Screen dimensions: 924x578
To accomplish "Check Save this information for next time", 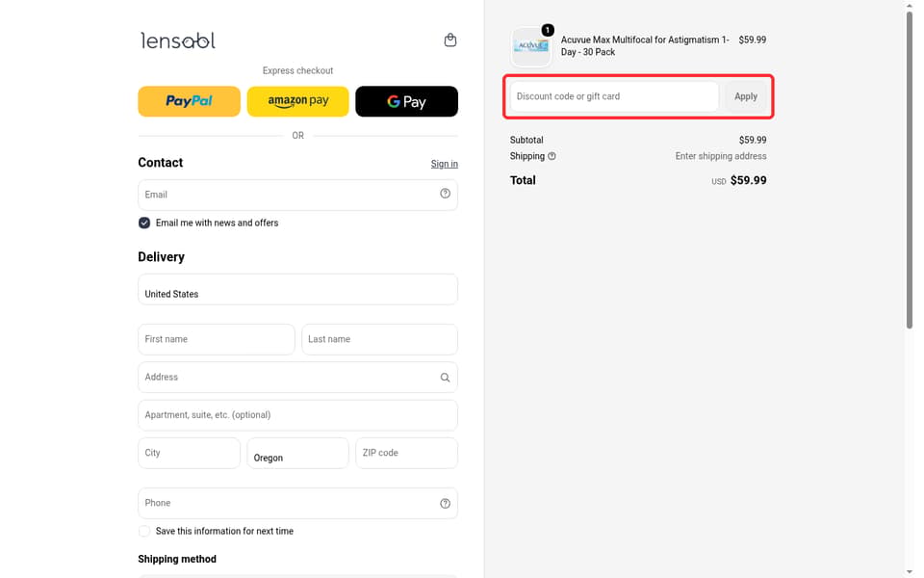I will (144, 531).
